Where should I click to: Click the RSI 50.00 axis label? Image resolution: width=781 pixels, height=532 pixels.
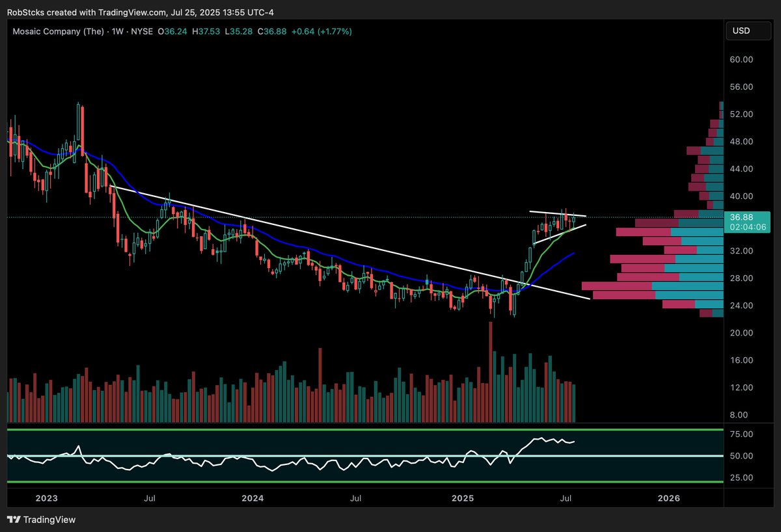[741, 455]
